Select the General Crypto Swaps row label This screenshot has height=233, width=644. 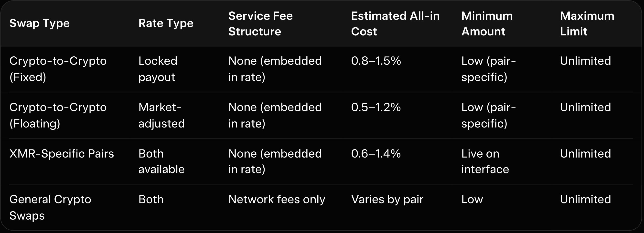pos(50,207)
